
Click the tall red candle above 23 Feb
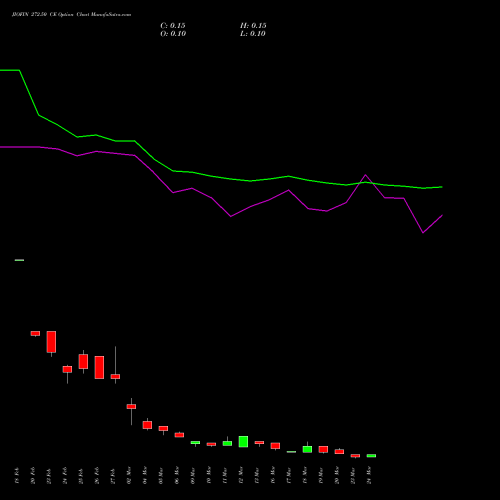(51, 342)
